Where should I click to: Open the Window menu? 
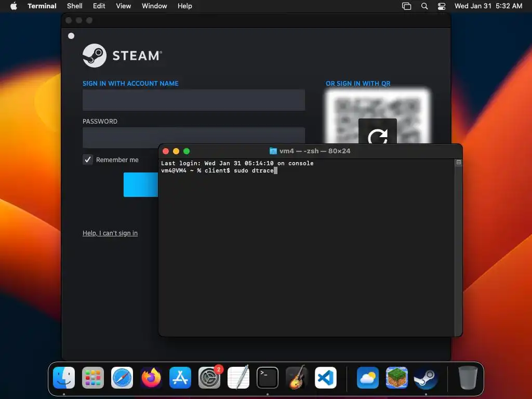154,6
